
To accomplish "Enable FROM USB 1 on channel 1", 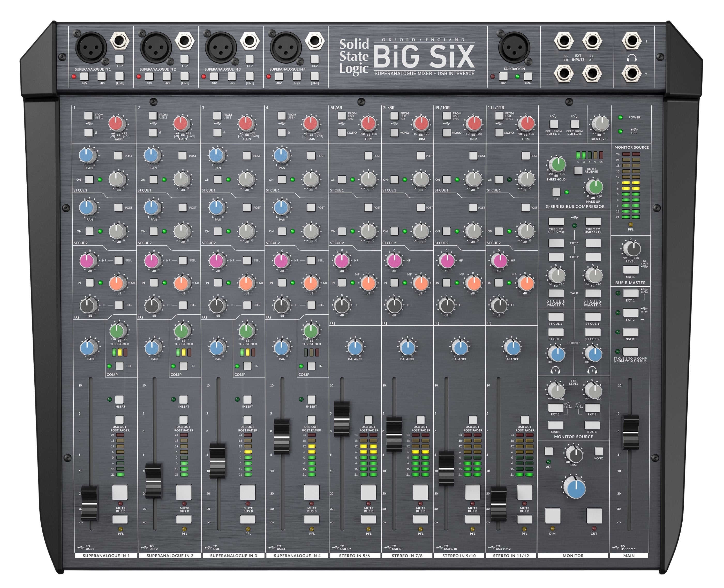I will (88, 116).
